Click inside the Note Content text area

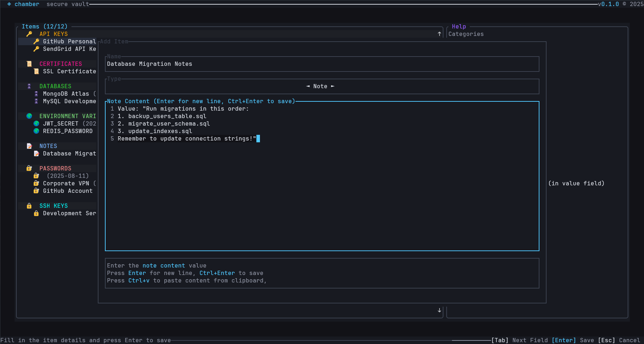pos(322,176)
